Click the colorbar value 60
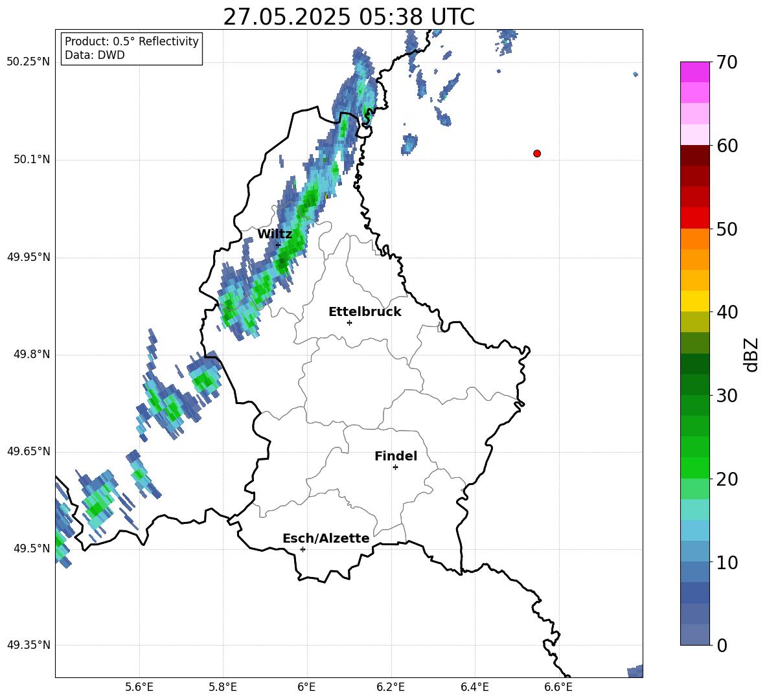Screen dimensions: 767x700 727,146
